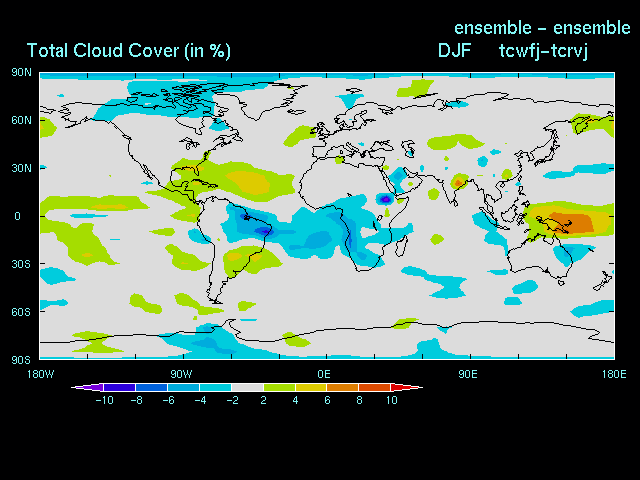Click the 0 equator latitude label
This screenshot has width=640, height=480.
(x=17, y=216)
